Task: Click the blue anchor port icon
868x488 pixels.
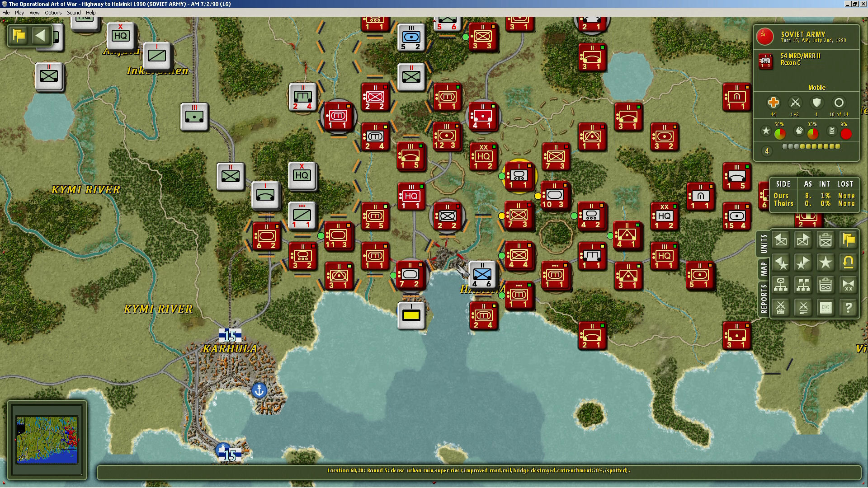Action: pos(259,390)
